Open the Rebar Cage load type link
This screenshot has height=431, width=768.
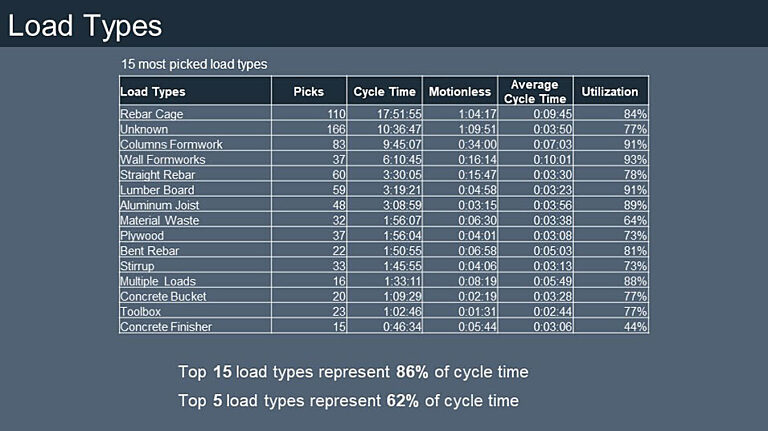[x=152, y=114]
